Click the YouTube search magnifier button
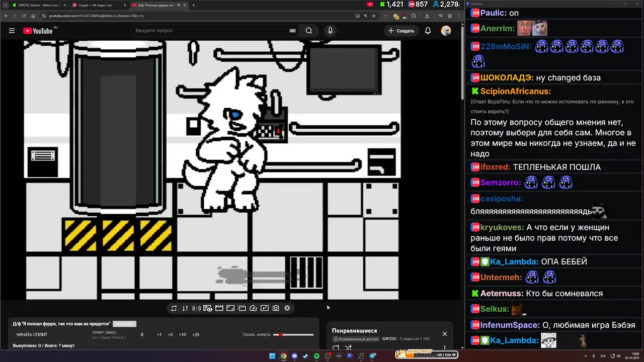This screenshot has width=644, height=362. (x=309, y=31)
